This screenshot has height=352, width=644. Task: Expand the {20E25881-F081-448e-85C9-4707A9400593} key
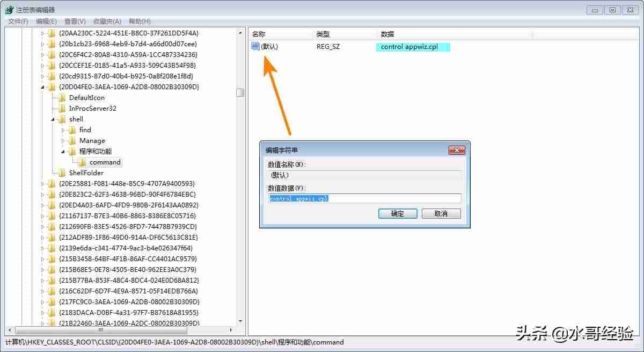coord(43,184)
